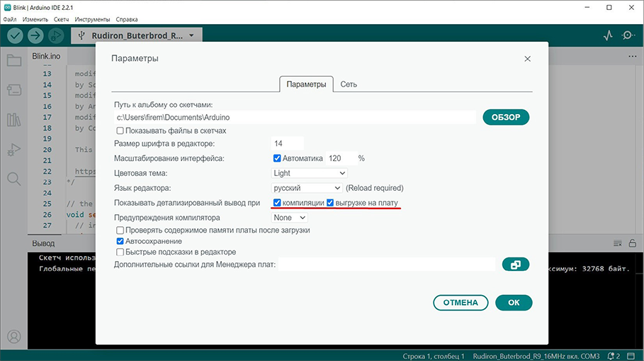This screenshot has width=644, height=361.
Task: Open the Rudiron_Buterbrod board selector dropdown
Action: 137,35
